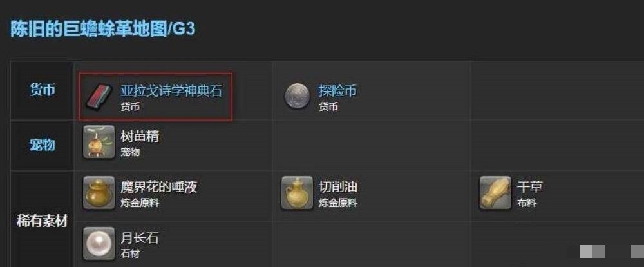This screenshot has width=644, height=267.
Task: Click the 魔界花的唾液 pot icon
Action: pyautogui.click(x=99, y=193)
